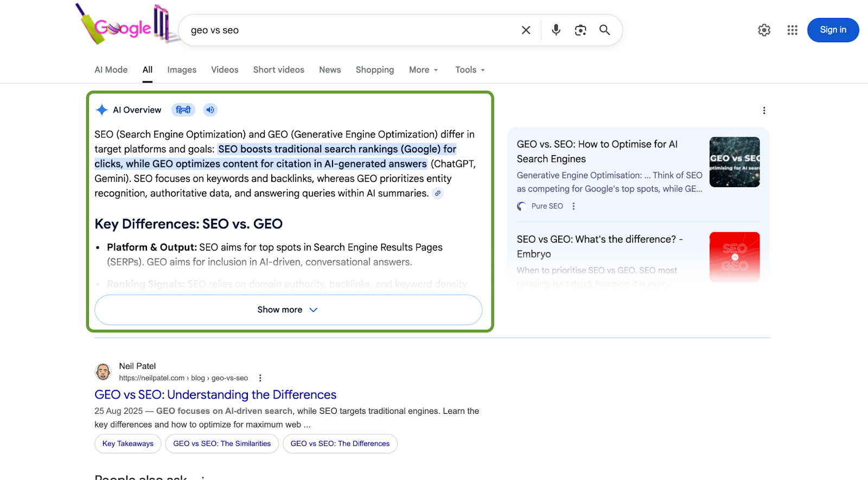The height and width of the screenshot is (480, 868).
Task: Open Pure SEO source three-dot menu
Action: click(573, 206)
